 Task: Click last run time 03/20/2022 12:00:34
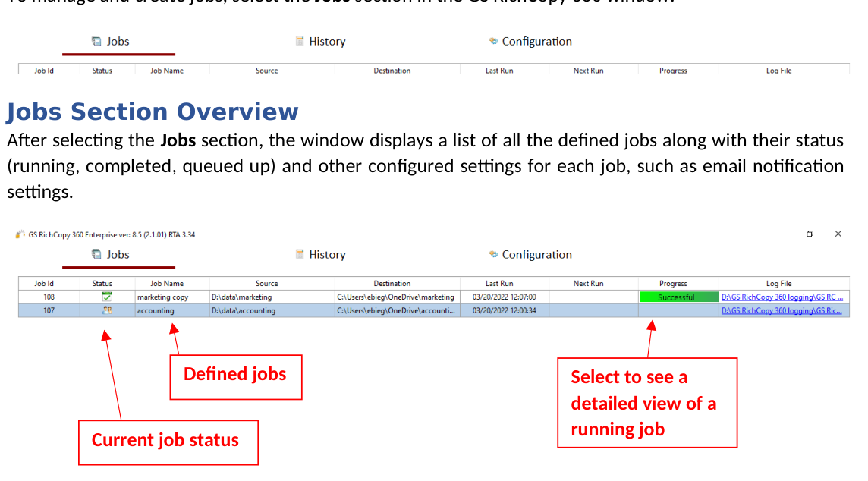[x=505, y=310]
